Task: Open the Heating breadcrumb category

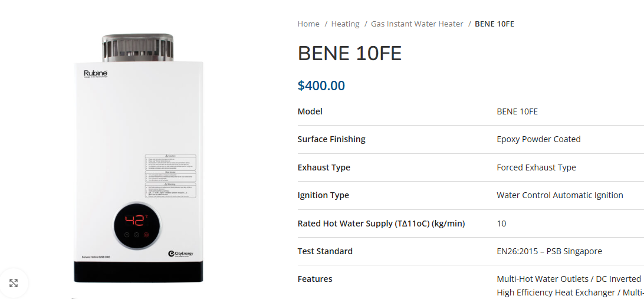Action: pyautogui.click(x=345, y=24)
